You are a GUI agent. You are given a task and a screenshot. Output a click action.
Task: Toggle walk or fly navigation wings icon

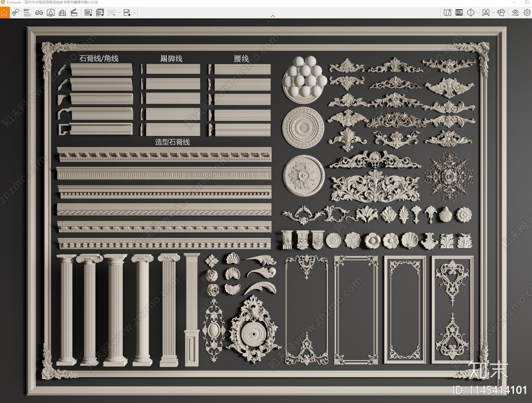[486, 13]
